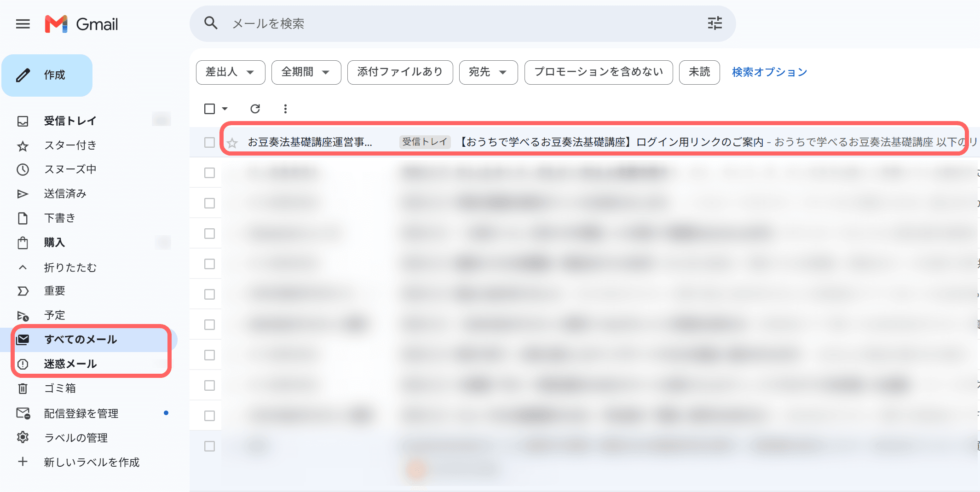Click sender お豆奏法基礎講座運営事... text
The height and width of the screenshot is (492, 980).
(x=310, y=142)
